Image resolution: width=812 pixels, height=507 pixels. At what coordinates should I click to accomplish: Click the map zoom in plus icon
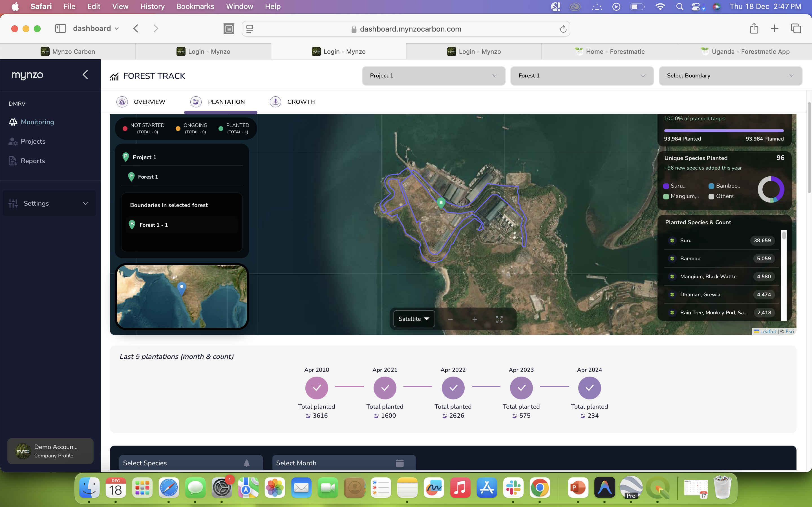[475, 319]
